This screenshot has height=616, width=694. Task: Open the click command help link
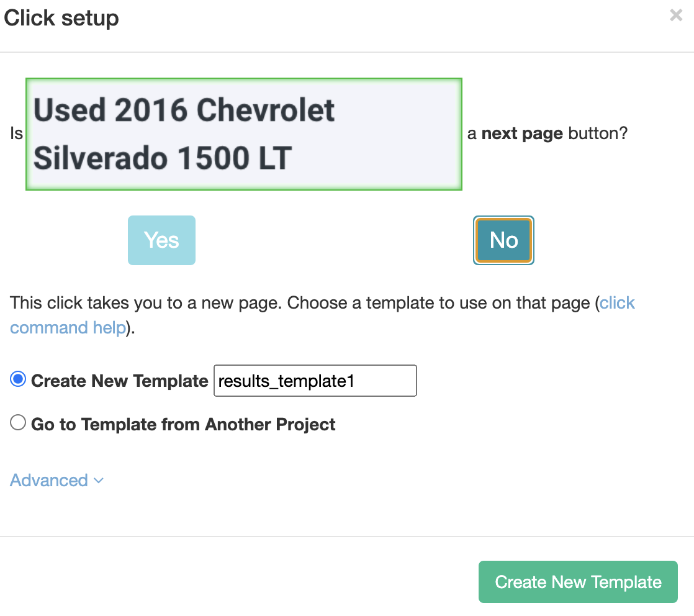point(322,315)
